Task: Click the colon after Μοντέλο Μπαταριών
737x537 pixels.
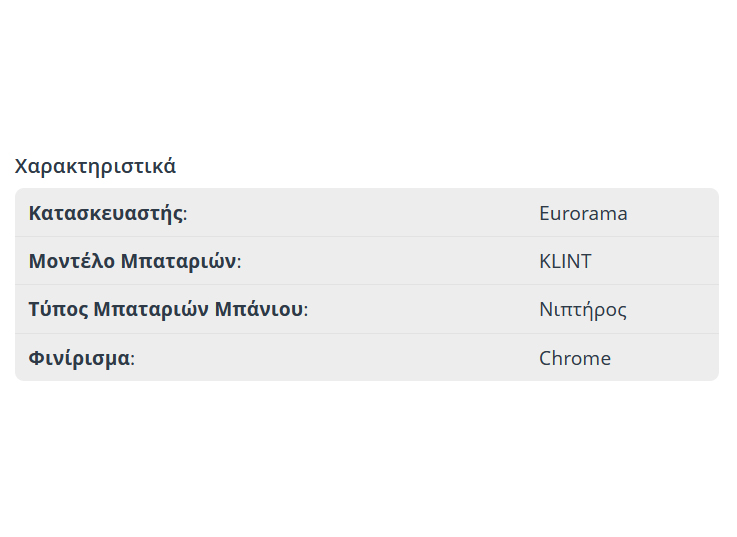Action: click(x=239, y=262)
